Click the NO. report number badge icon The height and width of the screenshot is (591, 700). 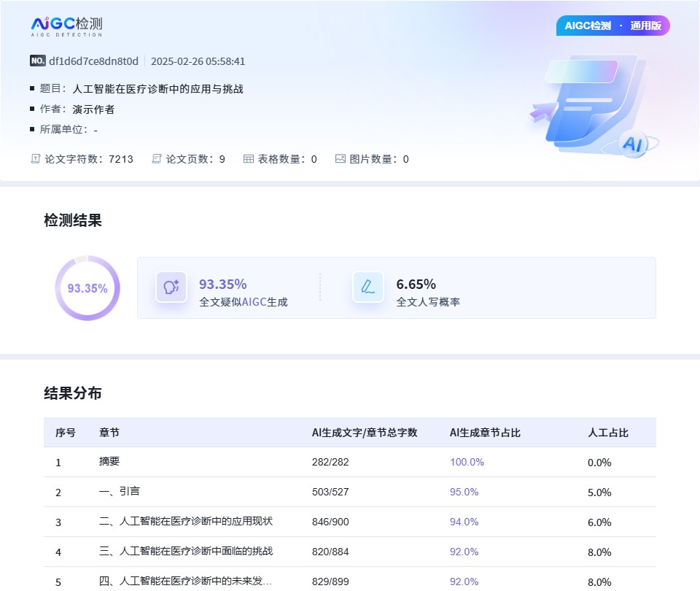tap(38, 61)
